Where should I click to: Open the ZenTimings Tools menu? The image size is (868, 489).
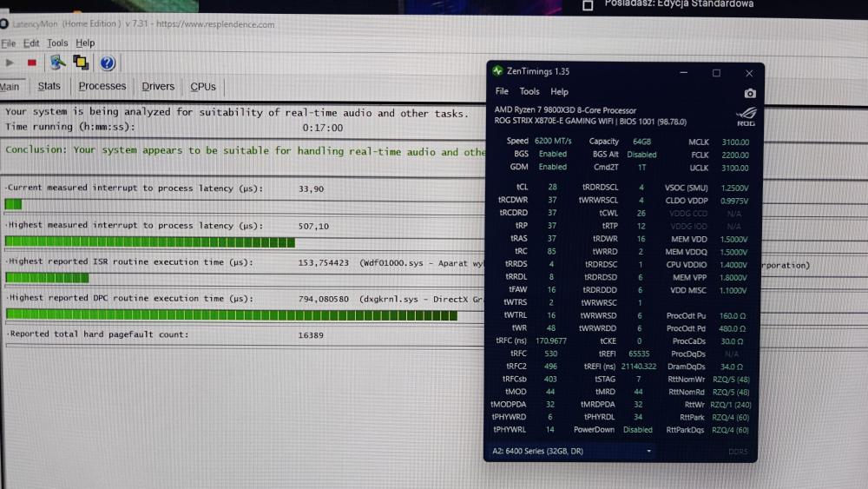click(x=529, y=91)
